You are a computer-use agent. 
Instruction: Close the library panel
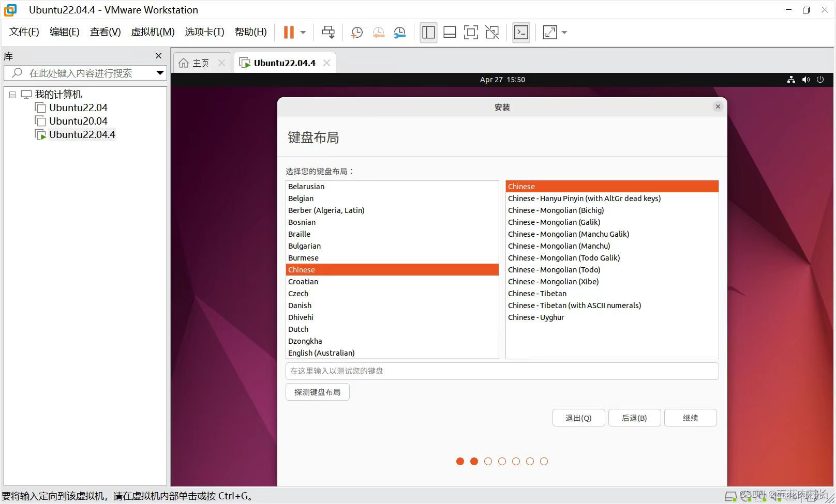[x=159, y=56]
